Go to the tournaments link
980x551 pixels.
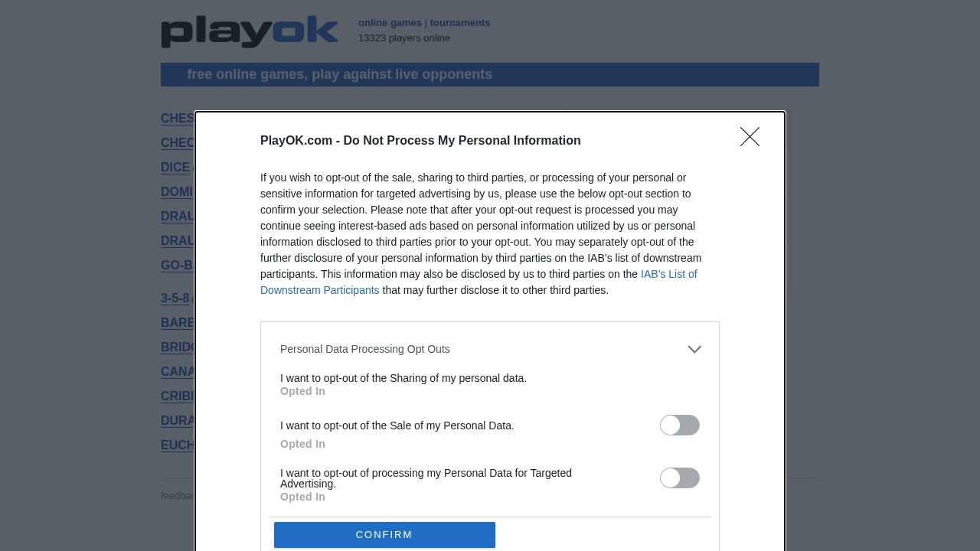[460, 23]
